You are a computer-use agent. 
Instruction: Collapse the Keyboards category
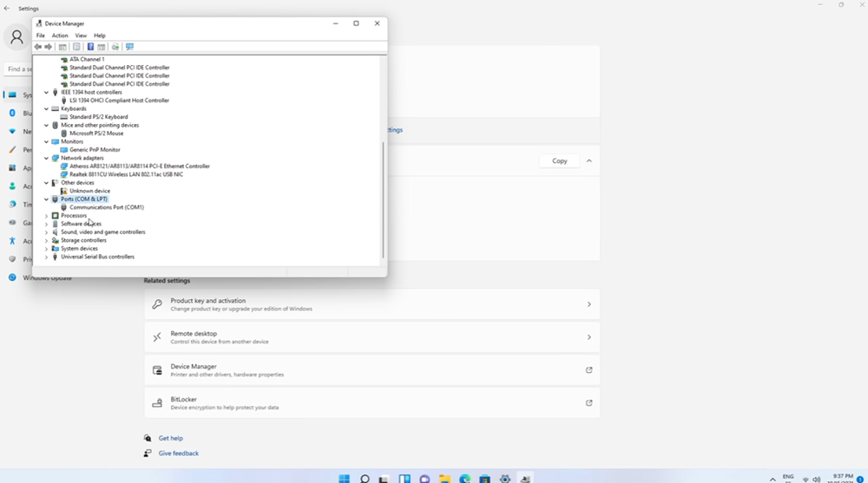(47, 109)
